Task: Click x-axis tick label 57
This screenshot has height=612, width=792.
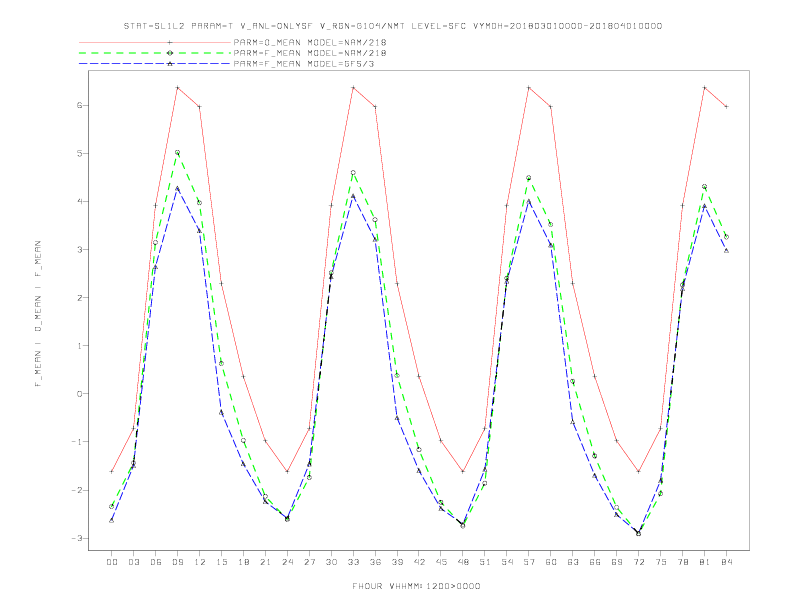Action: click(x=529, y=562)
